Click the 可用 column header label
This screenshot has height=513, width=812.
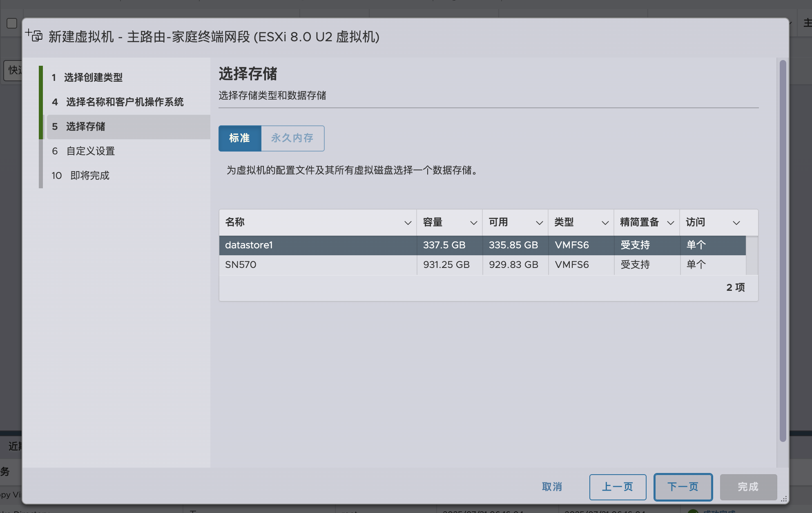498,222
